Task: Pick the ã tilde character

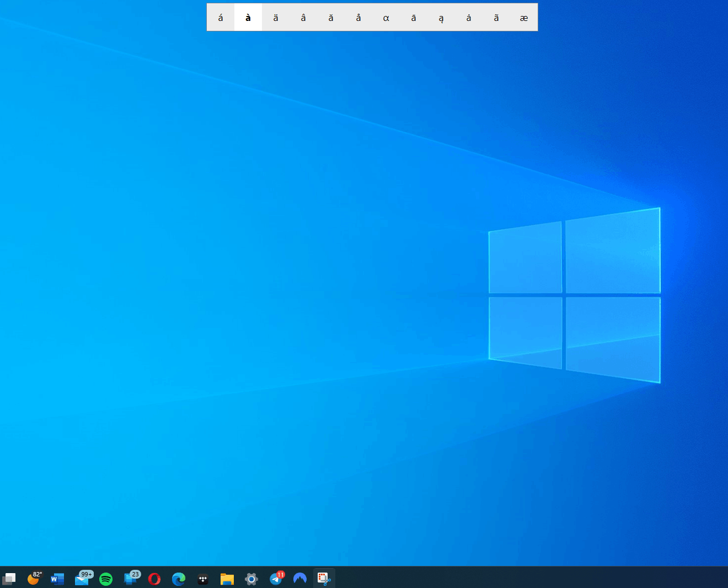Action: click(x=496, y=18)
